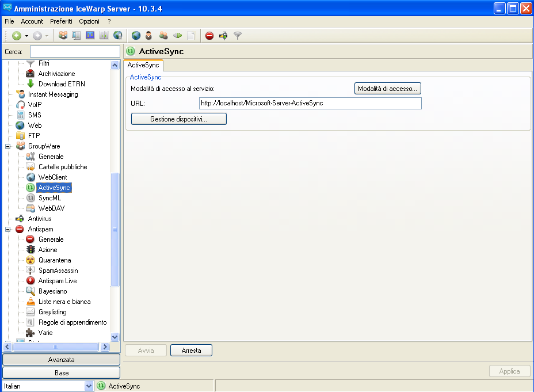The height and width of the screenshot is (392, 534).
Task: Click the tree scrollbar down arrow
Action: pos(115,337)
